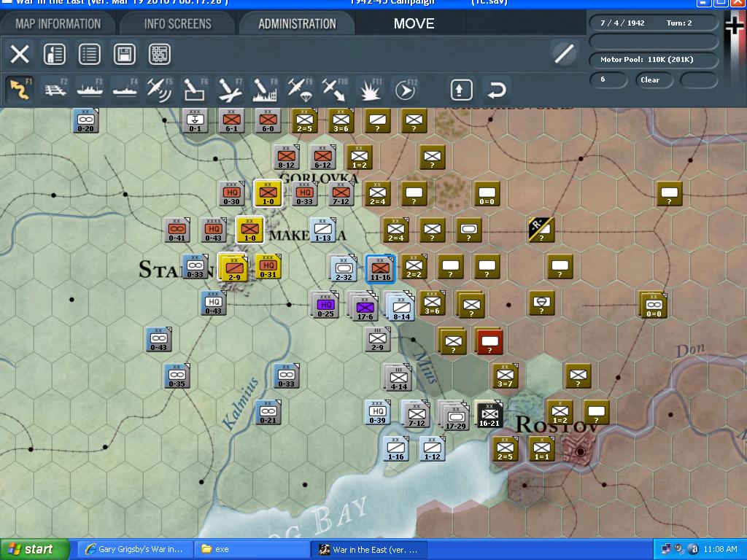Click the Gorlovka city label

point(319,178)
